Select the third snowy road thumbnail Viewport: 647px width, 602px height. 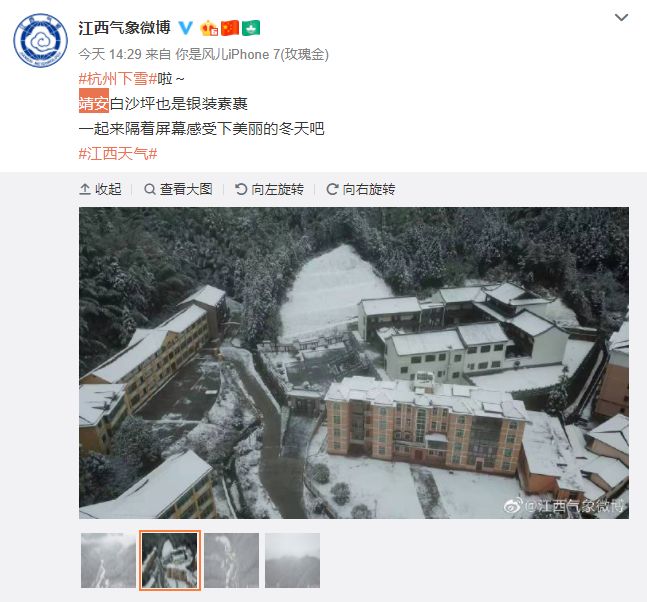point(231,560)
